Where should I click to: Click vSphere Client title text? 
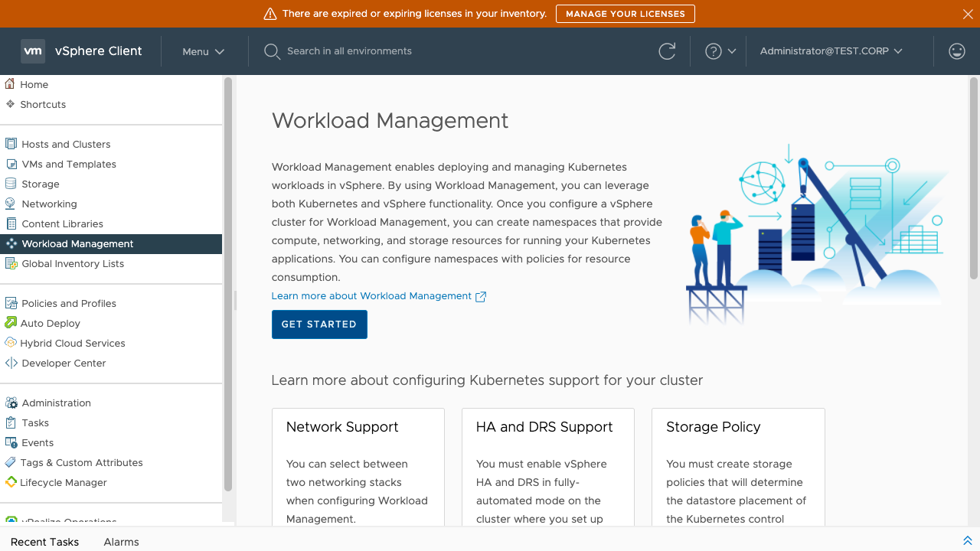tap(99, 51)
